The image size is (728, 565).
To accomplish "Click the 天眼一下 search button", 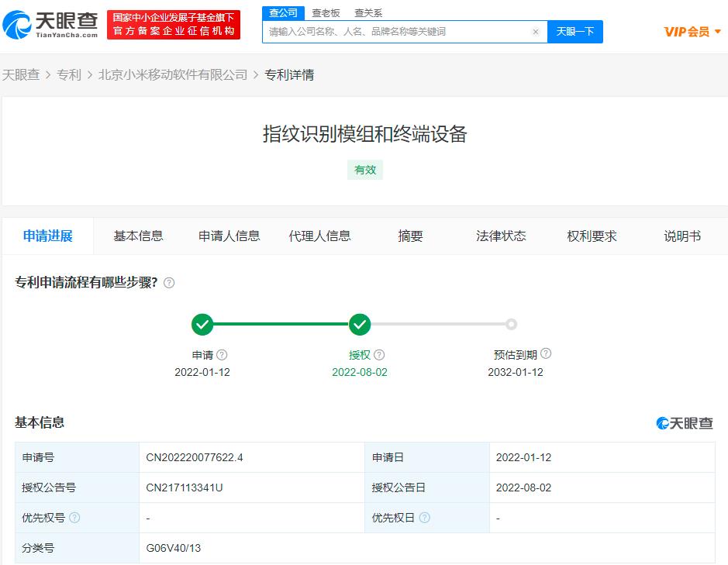I will click(x=575, y=32).
